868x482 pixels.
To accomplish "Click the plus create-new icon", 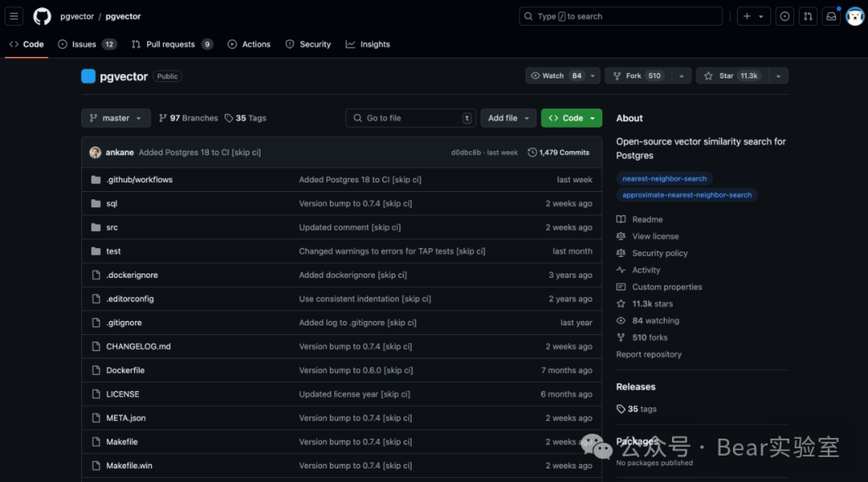I will (x=747, y=17).
